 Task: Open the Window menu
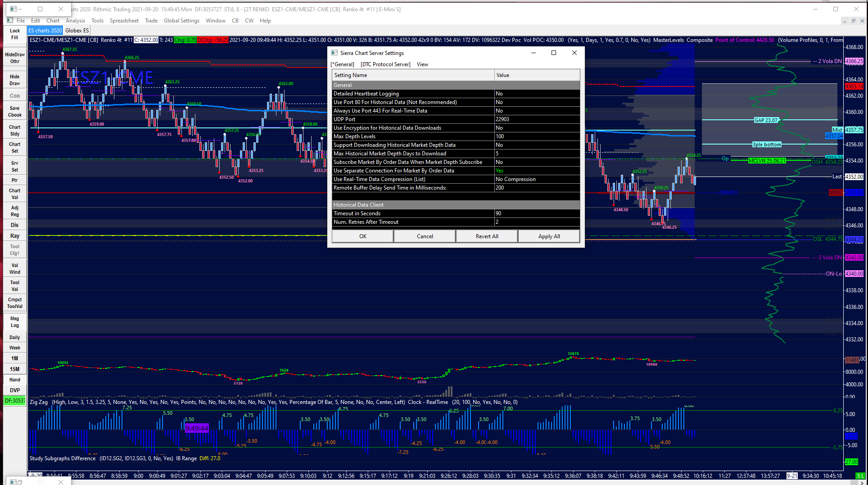pyautogui.click(x=216, y=21)
